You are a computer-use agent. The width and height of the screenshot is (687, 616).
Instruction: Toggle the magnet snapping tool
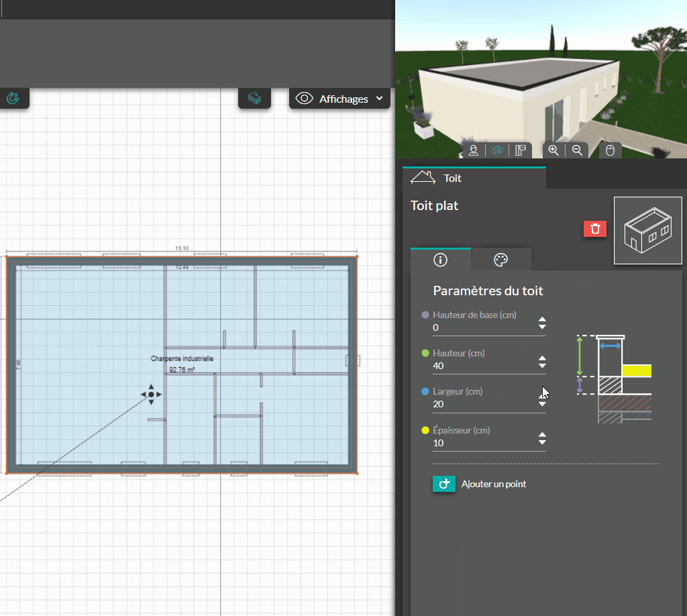tap(13, 99)
